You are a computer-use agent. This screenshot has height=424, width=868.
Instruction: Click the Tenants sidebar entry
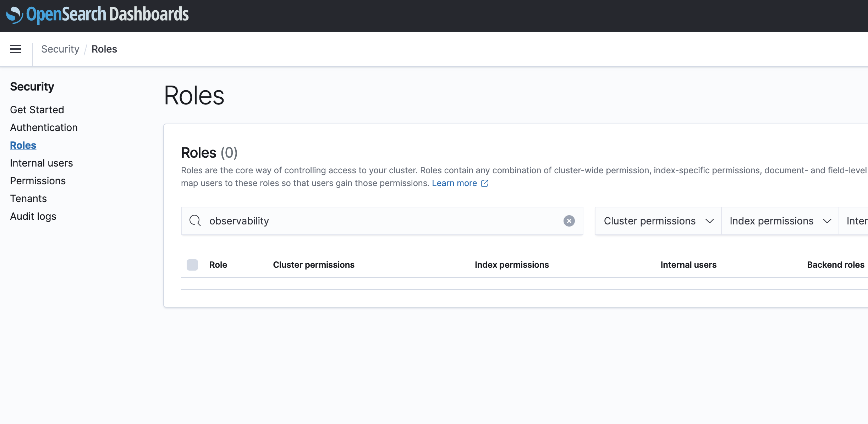[x=28, y=198]
